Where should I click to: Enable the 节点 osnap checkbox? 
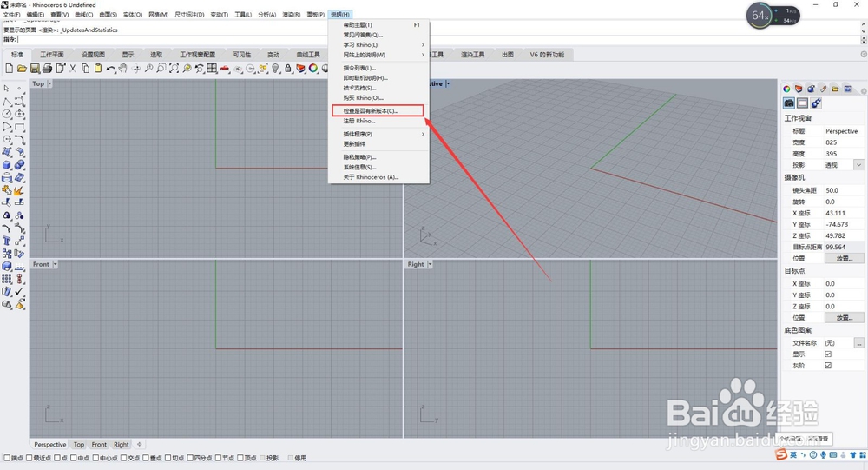coord(218,458)
